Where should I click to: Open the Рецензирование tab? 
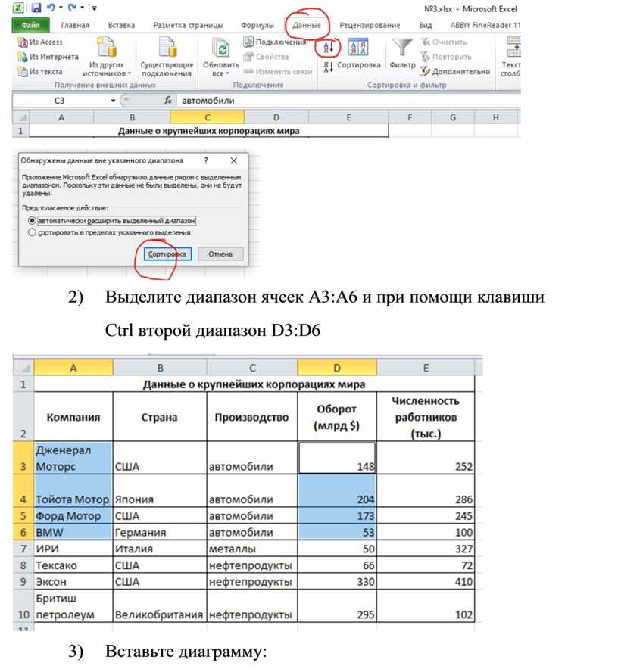click(x=370, y=25)
